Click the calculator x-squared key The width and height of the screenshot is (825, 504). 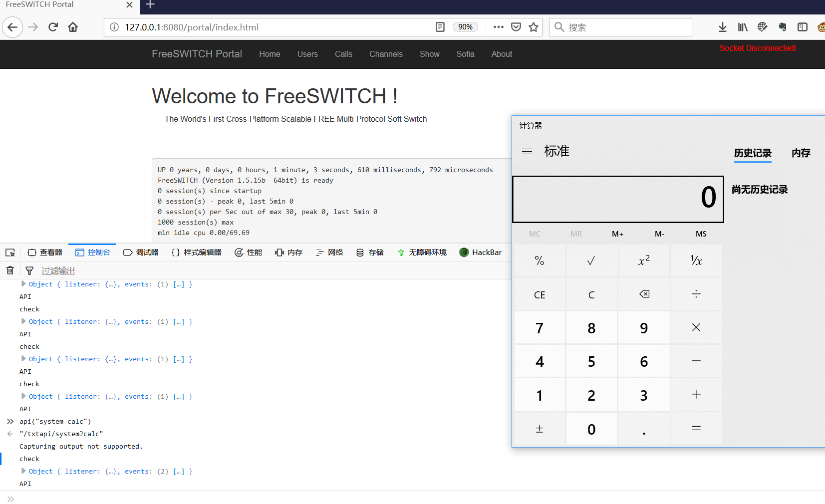click(x=644, y=260)
